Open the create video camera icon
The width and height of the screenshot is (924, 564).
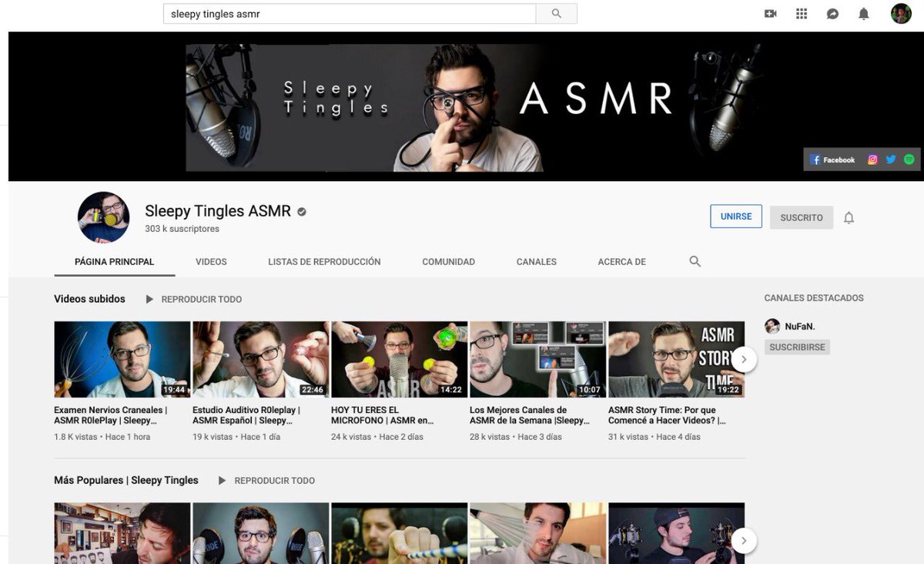point(770,14)
